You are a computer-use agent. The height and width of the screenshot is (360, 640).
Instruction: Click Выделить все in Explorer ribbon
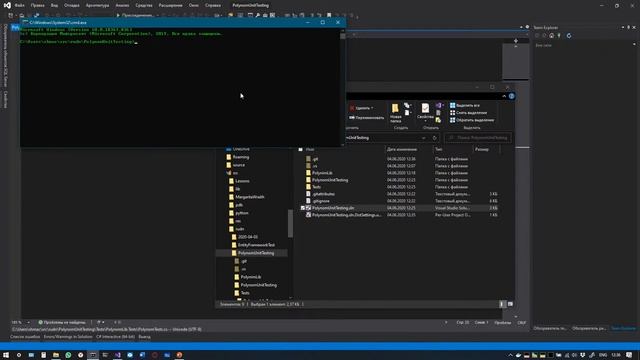pyautogui.click(x=464, y=105)
